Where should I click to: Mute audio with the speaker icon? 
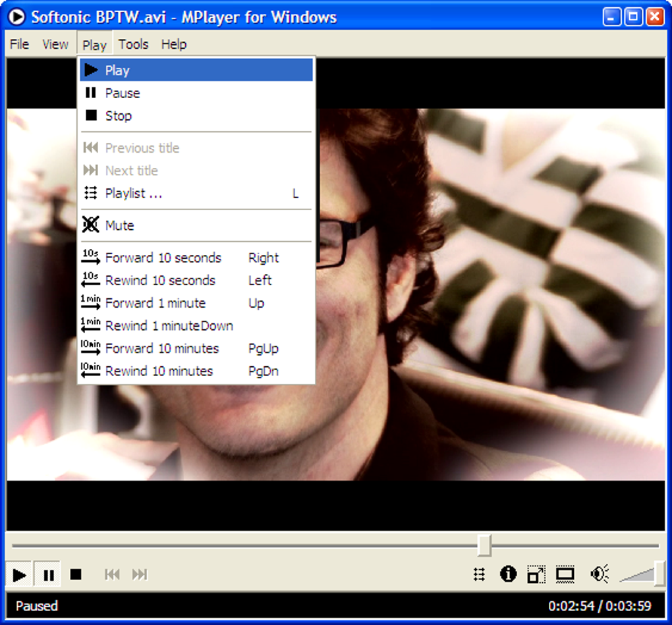click(x=599, y=574)
